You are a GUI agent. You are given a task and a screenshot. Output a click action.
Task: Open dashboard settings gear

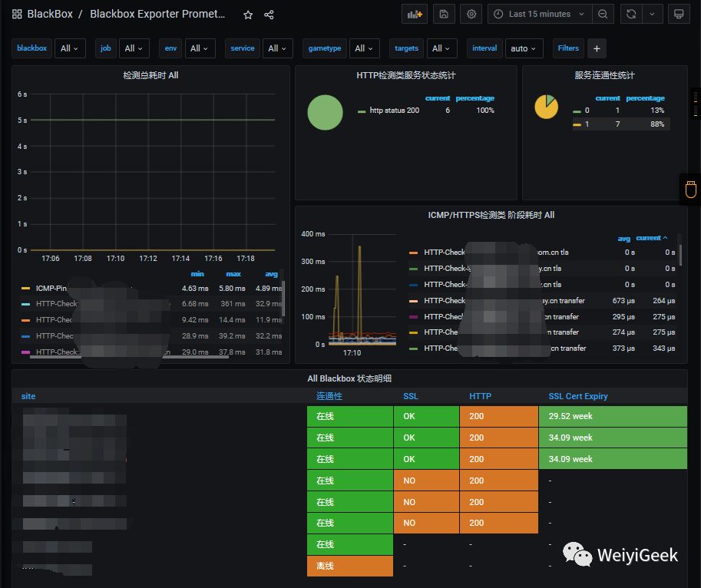click(x=471, y=15)
